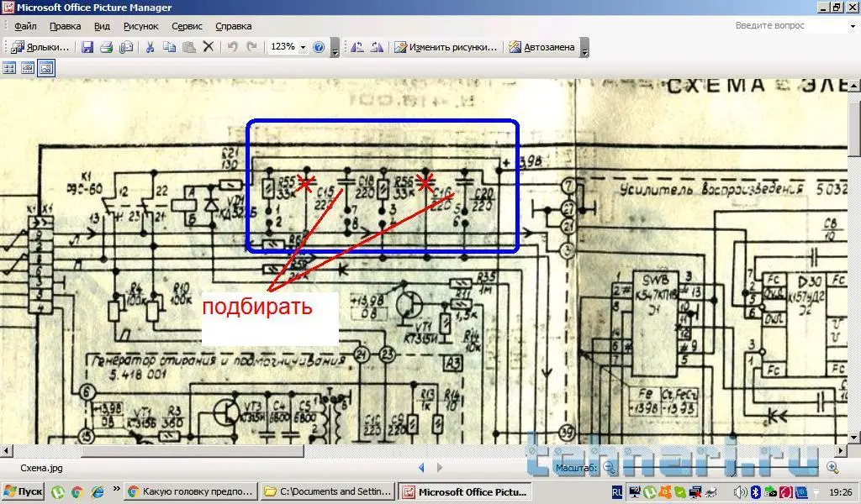861x504 pixels.
Task: Send the picture by e-mail icon
Action: point(126,47)
